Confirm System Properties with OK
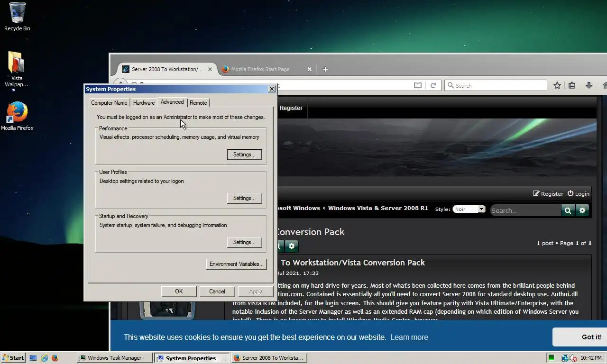Image resolution: width=607 pixels, height=364 pixels. tap(179, 291)
